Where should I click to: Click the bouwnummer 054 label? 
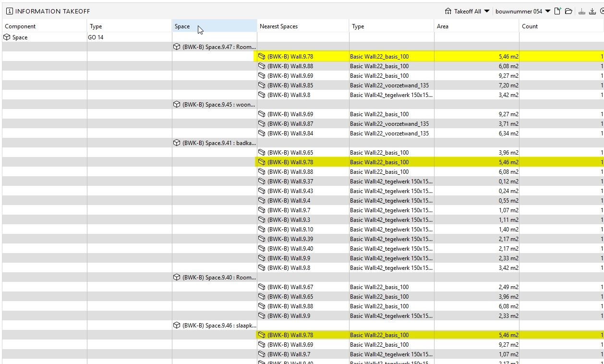point(519,11)
